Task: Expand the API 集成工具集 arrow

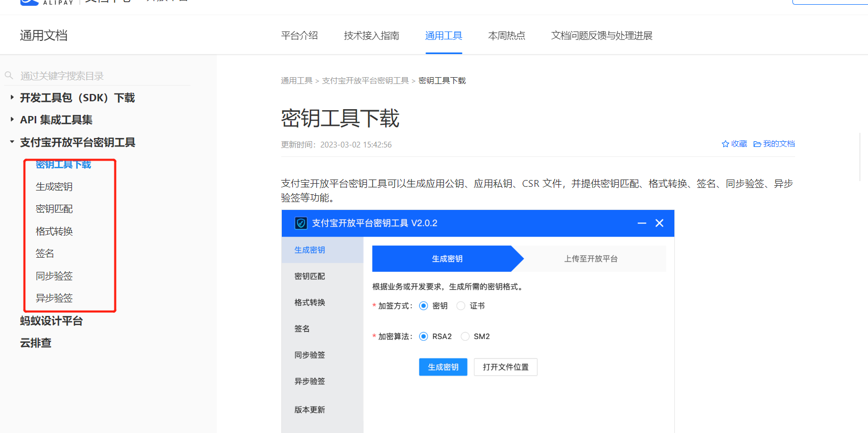Action: pyautogui.click(x=12, y=119)
